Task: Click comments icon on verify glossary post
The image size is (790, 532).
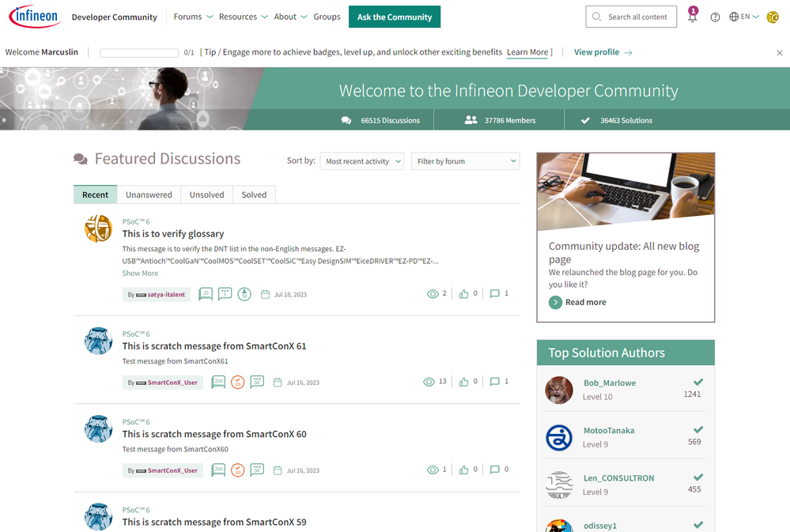Action: point(495,294)
